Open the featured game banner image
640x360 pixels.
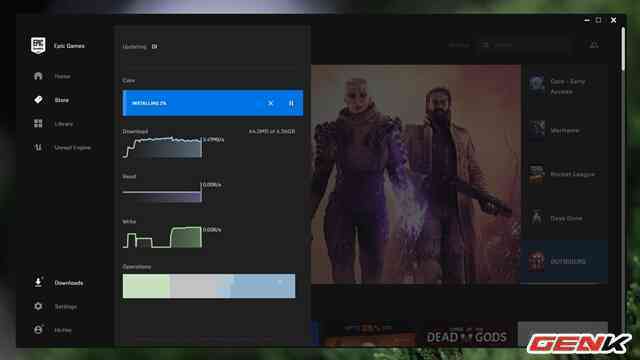tap(416, 174)
